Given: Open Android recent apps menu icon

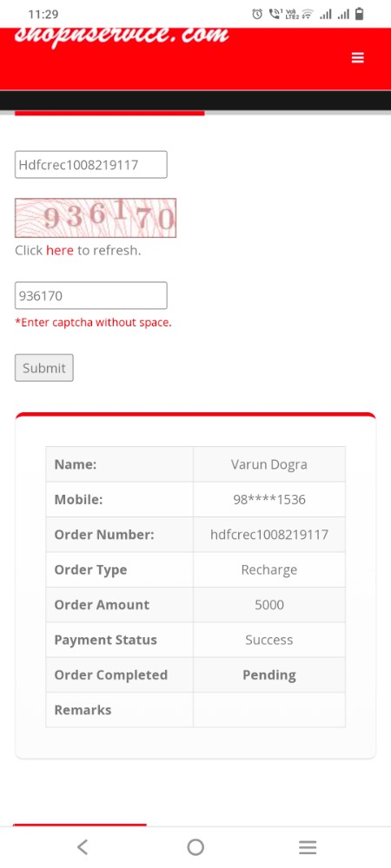Looking at the screenshot, I should [x=308, y=847].
